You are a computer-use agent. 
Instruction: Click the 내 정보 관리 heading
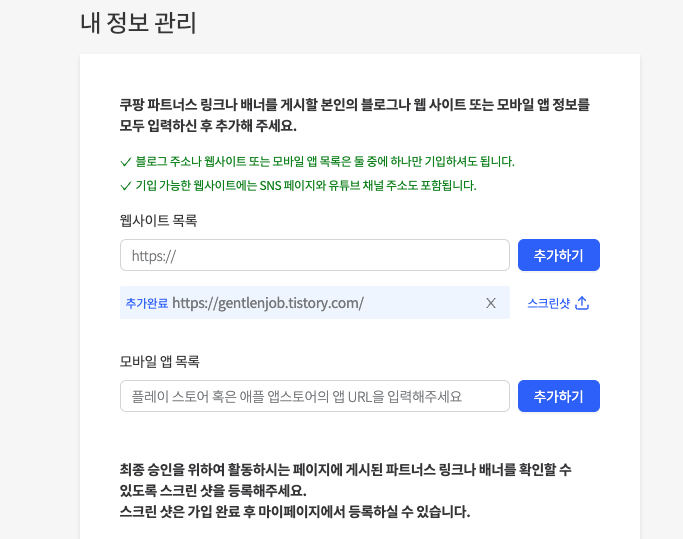click(x=139, y=23)
